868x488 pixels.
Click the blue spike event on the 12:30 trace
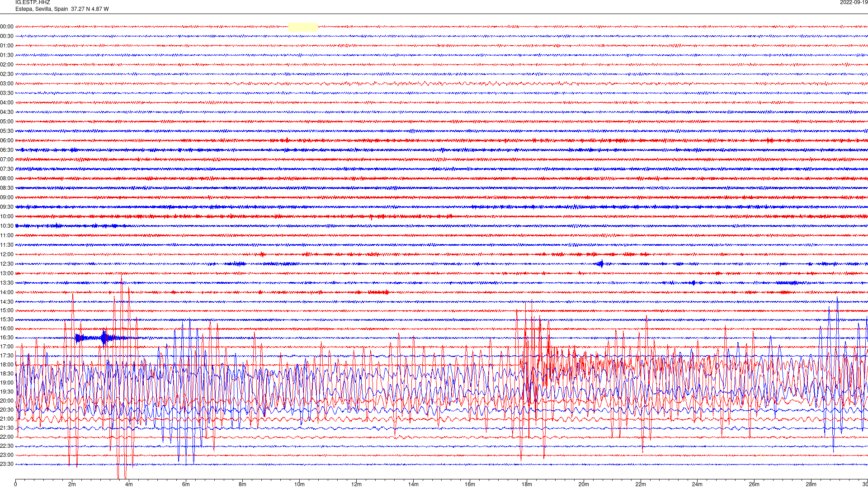(601, 264)
